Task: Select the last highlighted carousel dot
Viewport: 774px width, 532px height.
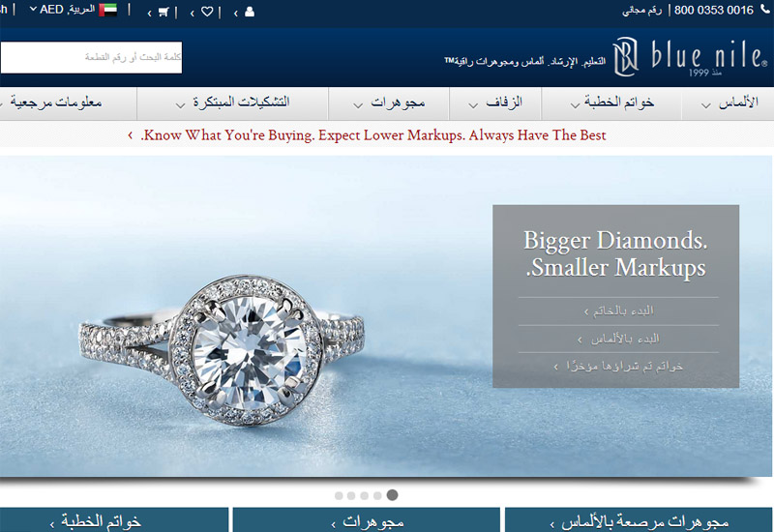Action: (x=392, y=495)
